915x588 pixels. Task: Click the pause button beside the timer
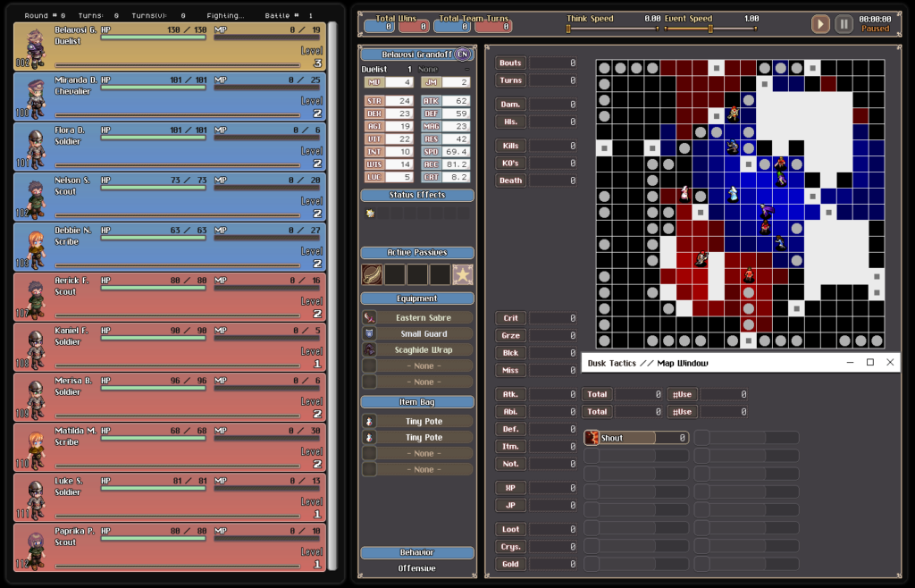click(x=844, y=24)
